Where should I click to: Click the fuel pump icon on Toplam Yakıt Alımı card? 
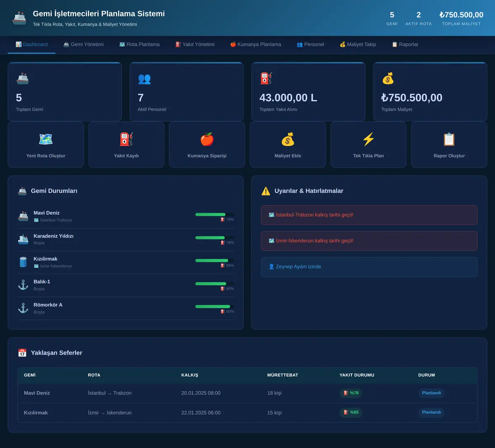(266, 78)
